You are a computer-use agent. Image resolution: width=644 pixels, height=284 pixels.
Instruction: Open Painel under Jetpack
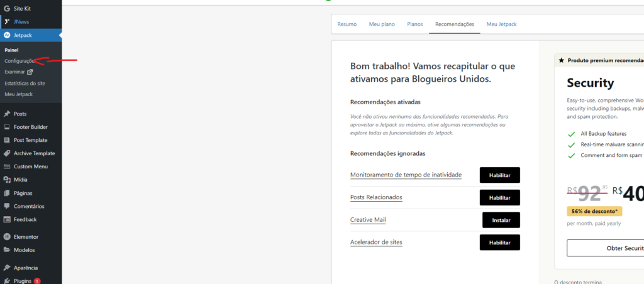tap(11, 50)
